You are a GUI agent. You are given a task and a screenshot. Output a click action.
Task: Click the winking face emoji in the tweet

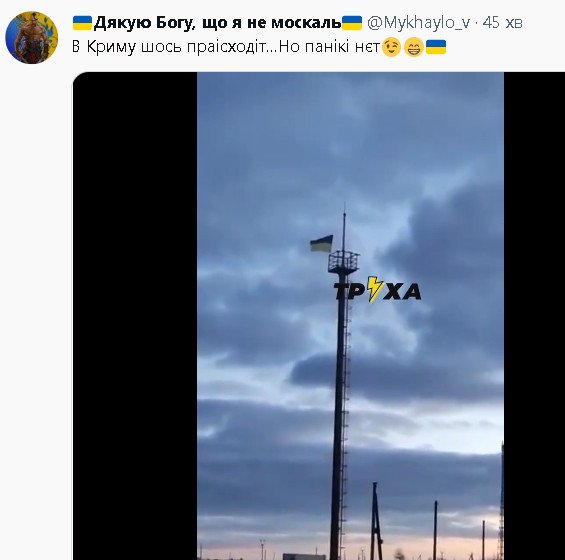[x=391, y=47]
